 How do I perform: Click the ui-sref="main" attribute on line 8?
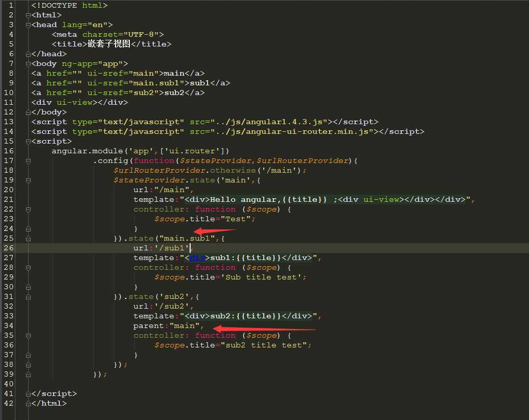tap(123, 73)
